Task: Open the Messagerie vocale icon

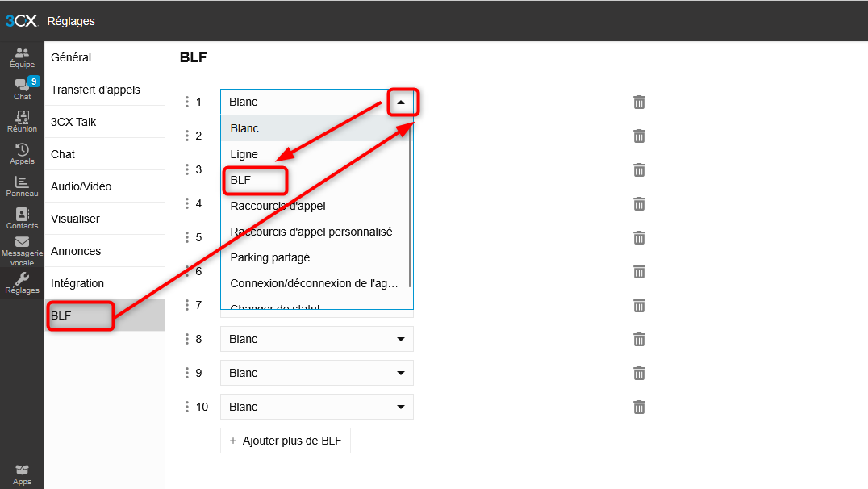Action: tap(22, 251)
